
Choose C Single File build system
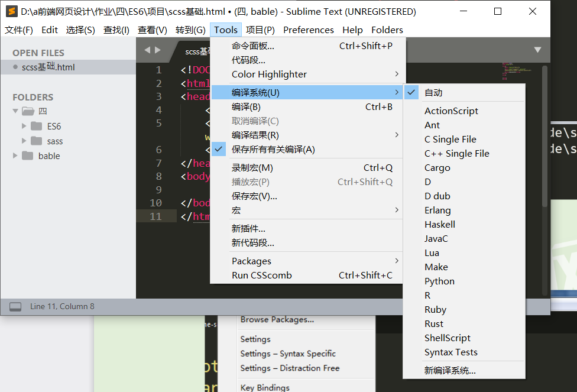click(x=464, y=139)
